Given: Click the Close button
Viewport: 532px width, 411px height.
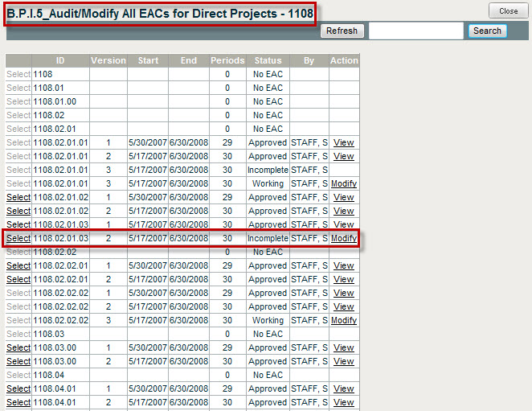Looking at the screenshot, I should [508, 11].
